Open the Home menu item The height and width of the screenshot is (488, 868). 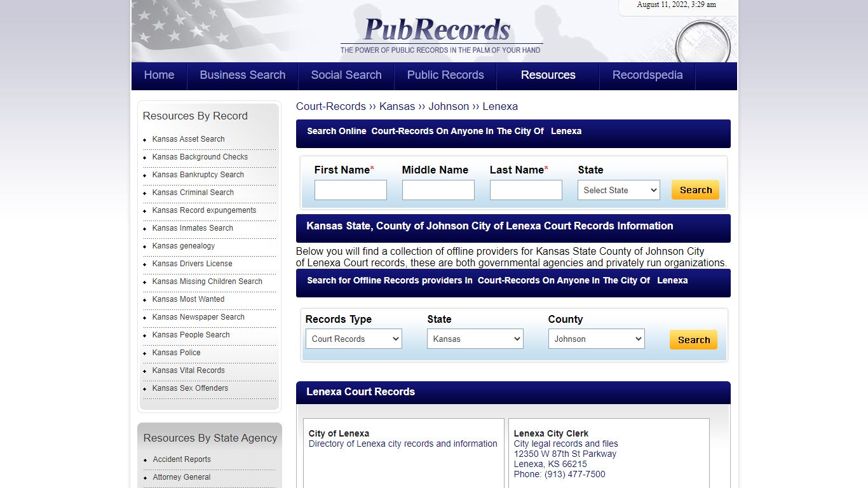click(159, 75)
